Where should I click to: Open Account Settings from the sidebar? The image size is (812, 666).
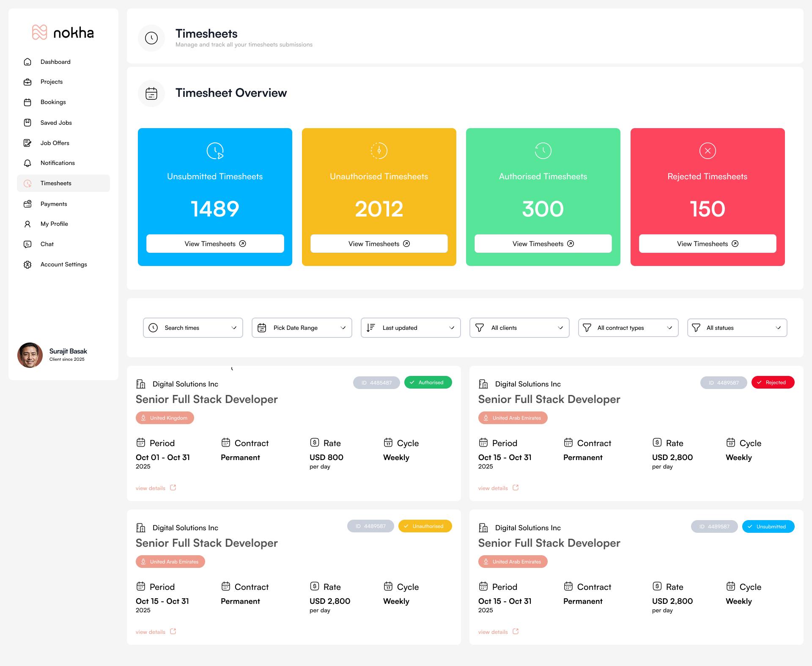63,264
